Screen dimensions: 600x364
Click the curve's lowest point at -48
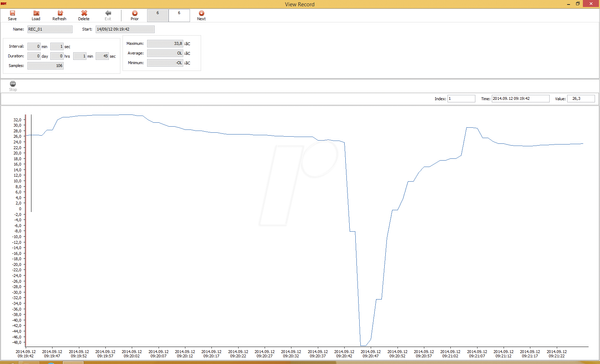pyautogui.click(x=363, y=345)
